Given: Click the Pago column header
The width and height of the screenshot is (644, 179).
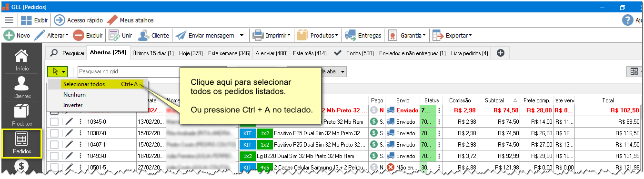Looking at the screenshot, I should [377, 100].
